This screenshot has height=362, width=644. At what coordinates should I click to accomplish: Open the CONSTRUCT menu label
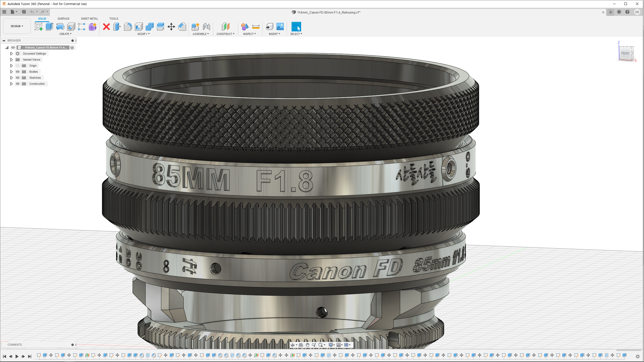(225, 34)
